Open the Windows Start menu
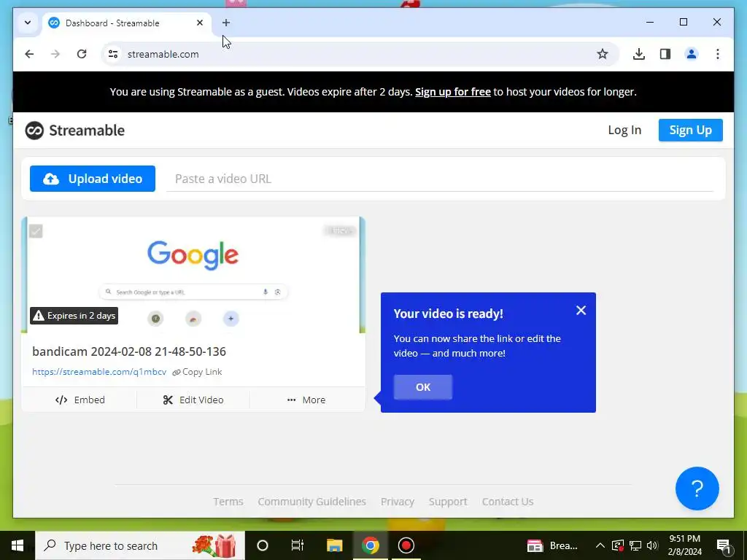This screenshot has width=747, height=560. pos(18,545)
